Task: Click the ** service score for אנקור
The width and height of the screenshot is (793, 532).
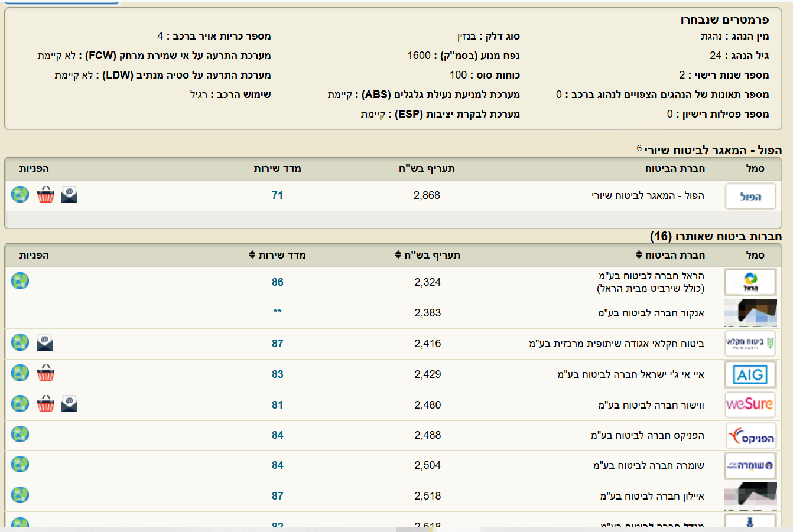Action: coord(278,312)
